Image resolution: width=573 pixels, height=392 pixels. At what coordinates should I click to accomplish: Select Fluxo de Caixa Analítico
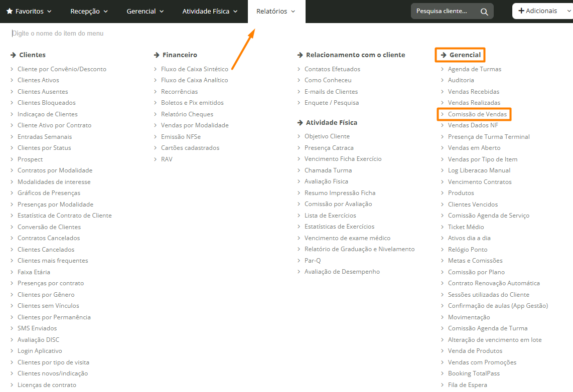[194, 80]
